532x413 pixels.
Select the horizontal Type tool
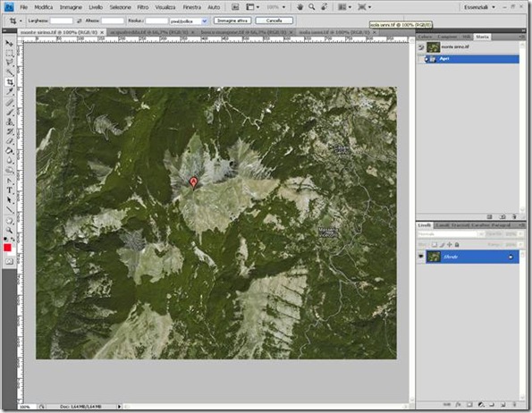pos(10,190)
